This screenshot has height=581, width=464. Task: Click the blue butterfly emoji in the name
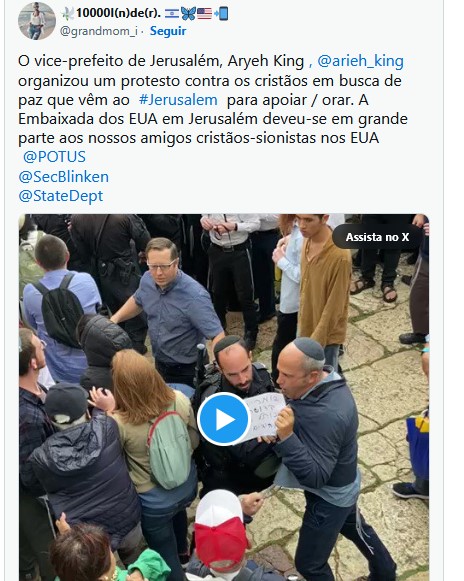click(x=188, y=14)
